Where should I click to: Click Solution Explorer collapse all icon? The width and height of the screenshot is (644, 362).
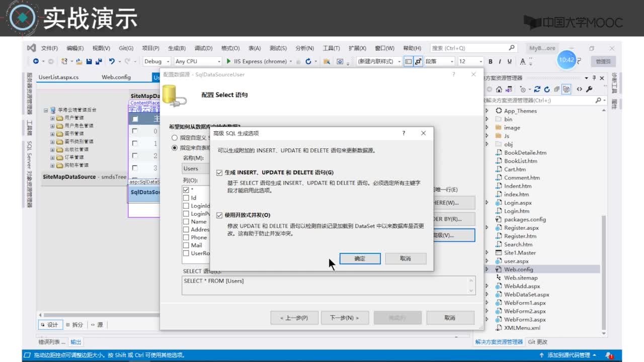[x=556, y=89]
